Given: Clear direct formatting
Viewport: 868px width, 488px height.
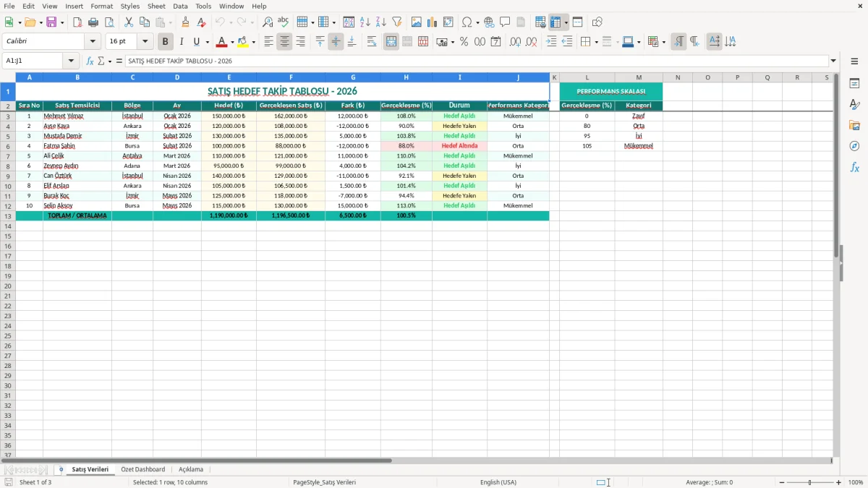Looking at the screenshot, I should (202, 22).
